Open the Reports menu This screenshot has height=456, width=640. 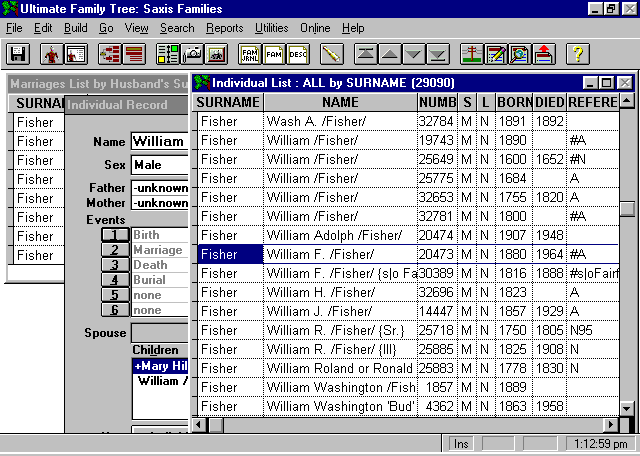(224, 28)
